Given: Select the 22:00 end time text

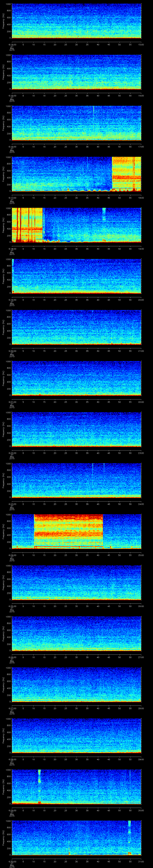Looking at the screenshot, I should coord(141,402).
